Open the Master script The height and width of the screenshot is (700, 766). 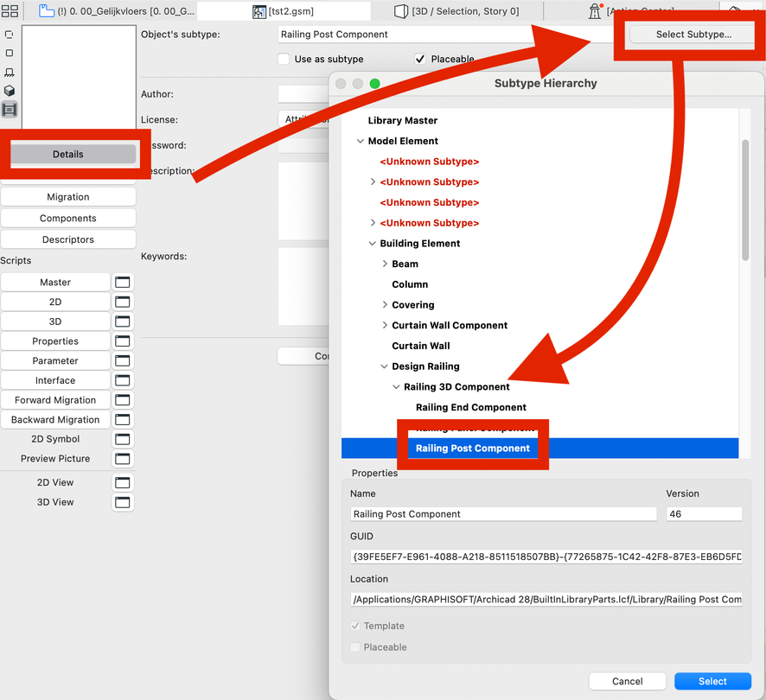point(55,283)
